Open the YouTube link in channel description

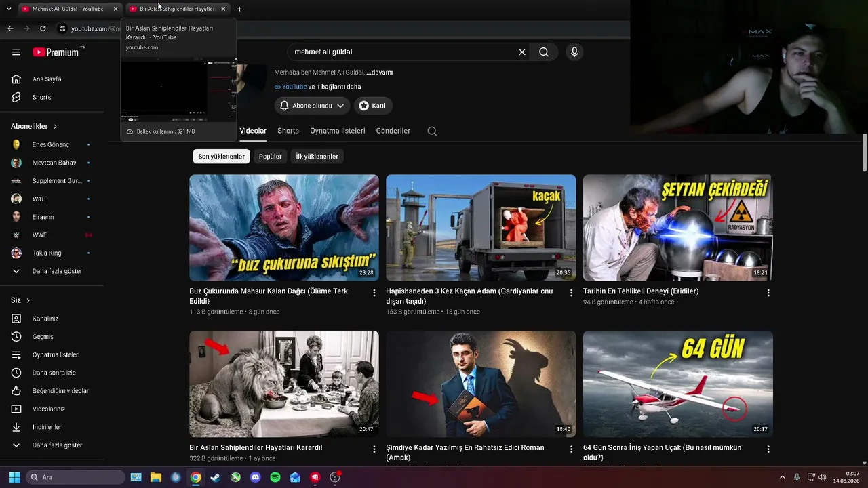pos(291,87)
